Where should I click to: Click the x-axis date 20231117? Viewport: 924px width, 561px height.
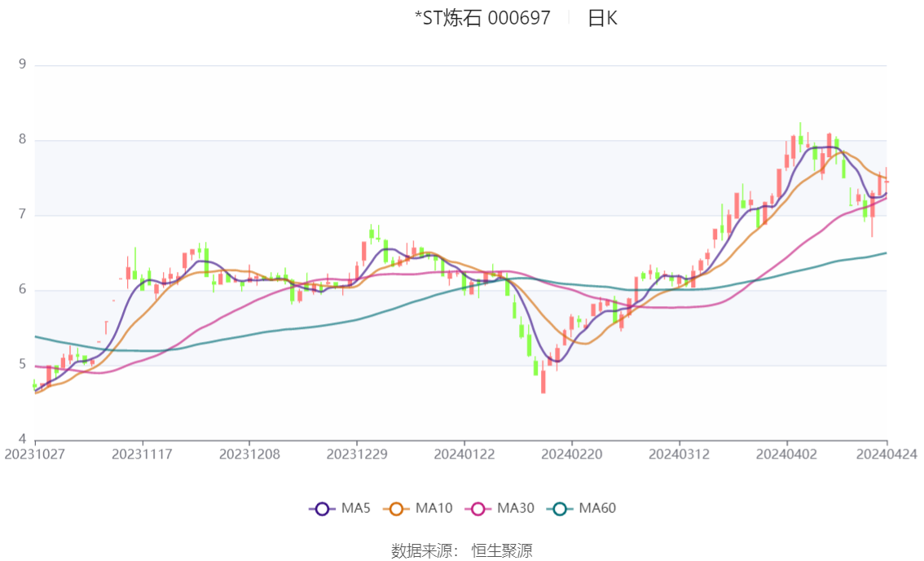click(x=142, y=454)
